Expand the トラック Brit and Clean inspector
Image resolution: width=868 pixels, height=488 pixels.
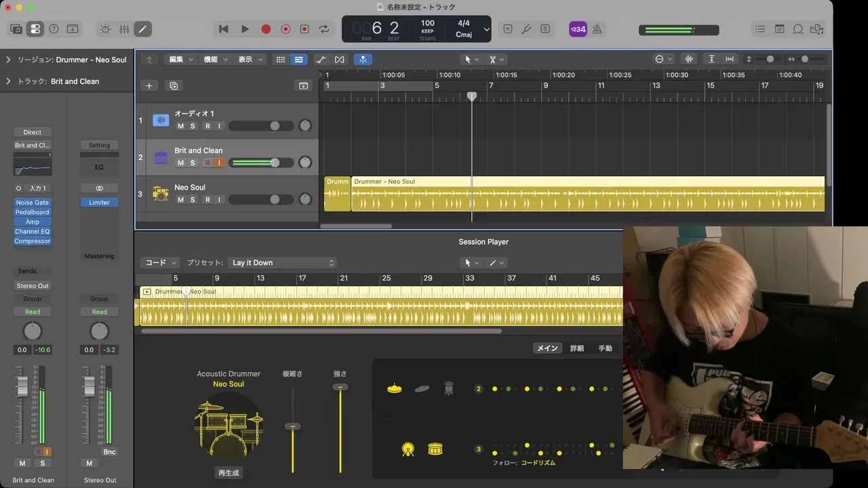[x=8, y=81]
